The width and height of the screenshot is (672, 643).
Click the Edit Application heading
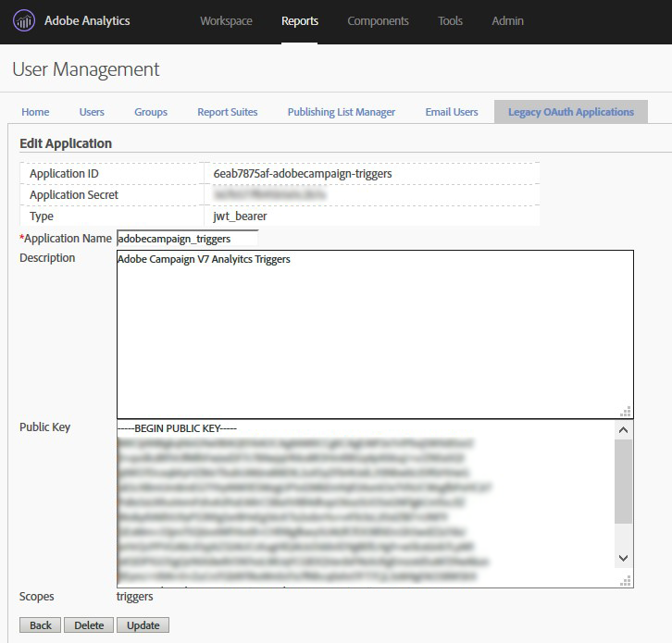pos(66,143)
